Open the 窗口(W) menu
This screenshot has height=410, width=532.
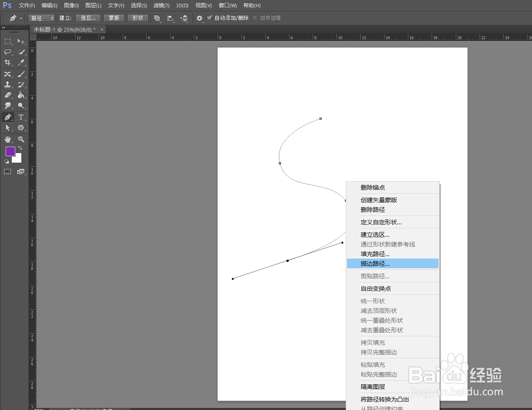(228, 6)
